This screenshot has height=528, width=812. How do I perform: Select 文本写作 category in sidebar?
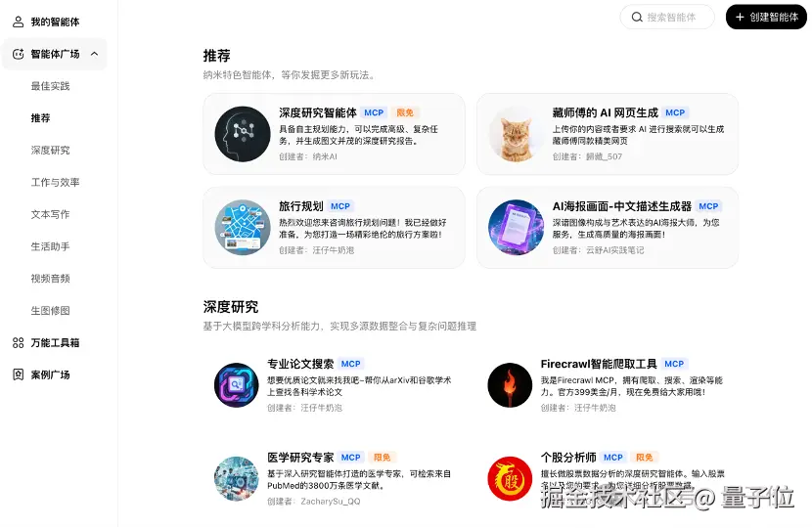point(50,214)
